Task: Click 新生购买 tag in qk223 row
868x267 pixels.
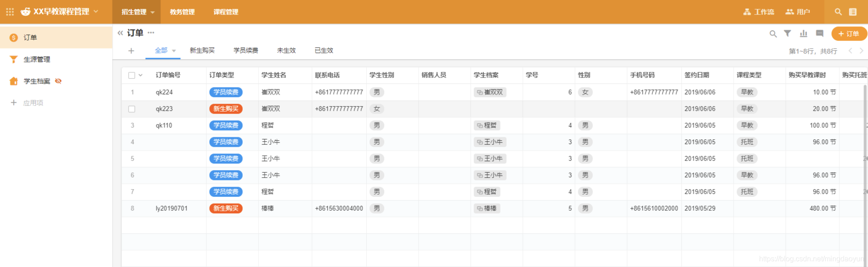Action: (x=226, y=109)
